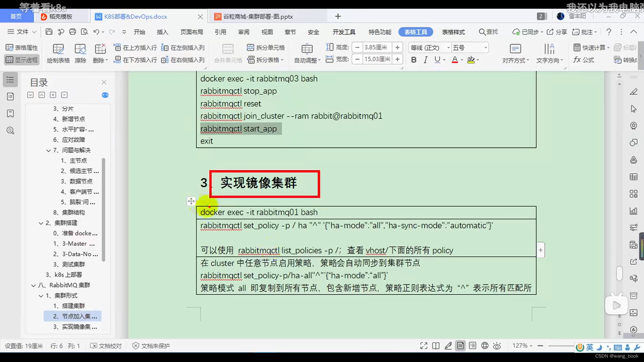Open the find/search icon in left sidebar
This screenshot has width=644, height=362.
point(10,131)
